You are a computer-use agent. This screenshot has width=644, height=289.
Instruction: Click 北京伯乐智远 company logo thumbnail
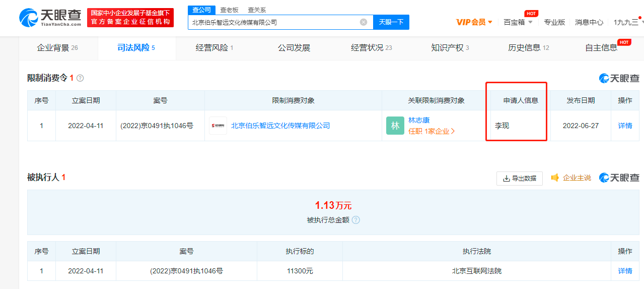[x=218, y=126]
